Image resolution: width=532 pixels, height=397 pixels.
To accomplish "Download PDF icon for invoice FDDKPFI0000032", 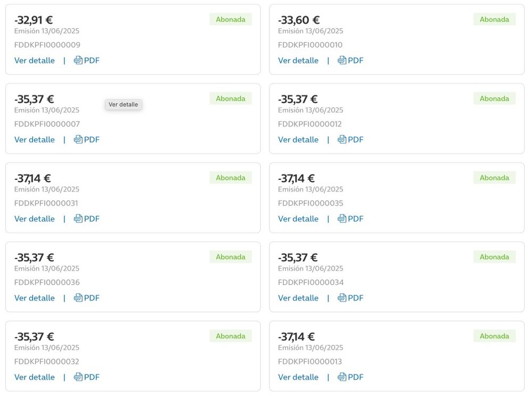I will click(x=78, y=377).
